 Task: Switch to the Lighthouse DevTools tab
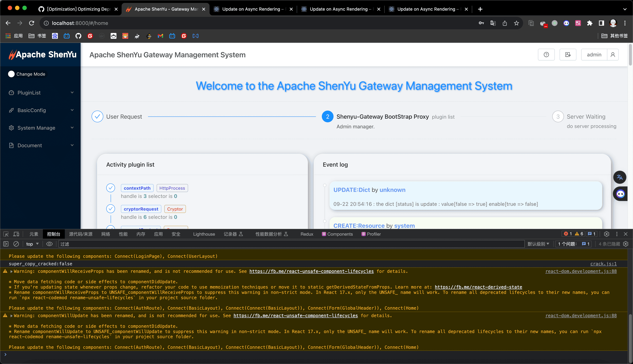(204, 234)
